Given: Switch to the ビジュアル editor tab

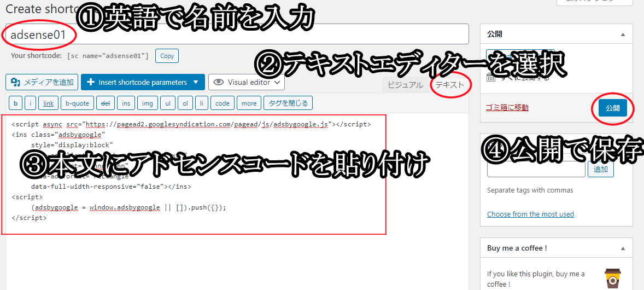Looking at the screenshot, I should pyautogui.click(x=406, y=85).
